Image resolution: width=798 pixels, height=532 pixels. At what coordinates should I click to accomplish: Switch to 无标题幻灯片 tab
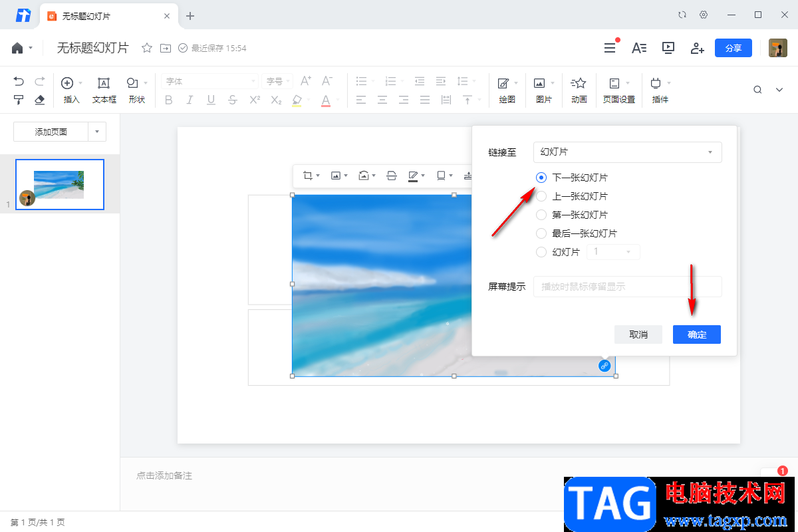click(110, 15)
